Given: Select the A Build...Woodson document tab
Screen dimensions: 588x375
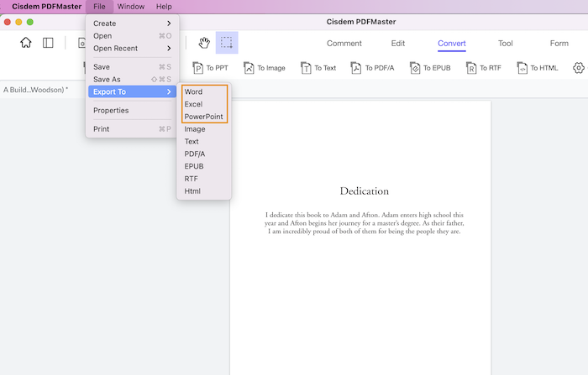Looking at the screenshot, I should click(x=35, y=90).
